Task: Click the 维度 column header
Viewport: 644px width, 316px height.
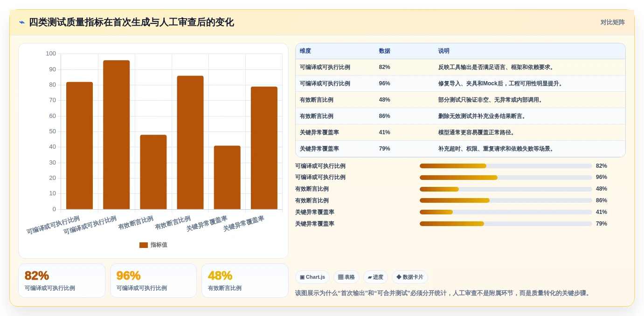Action: tap(305, 51)
